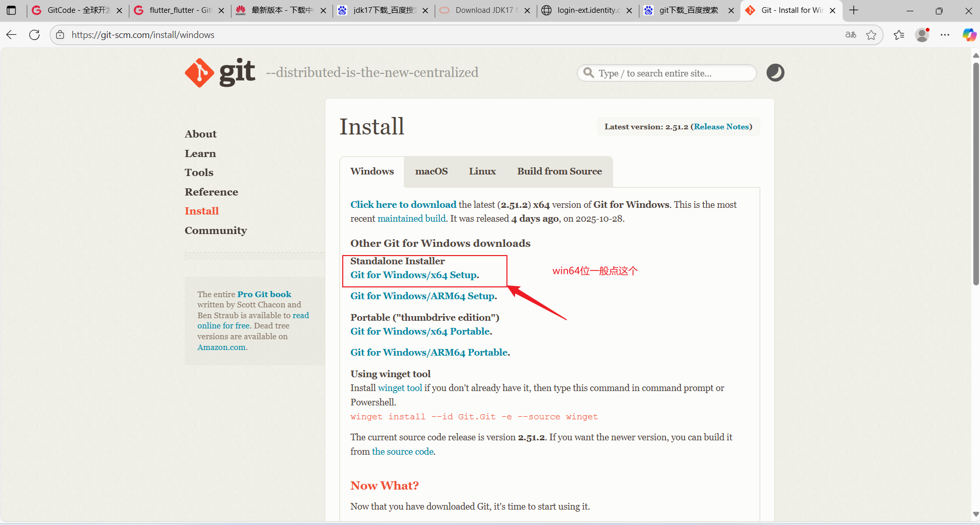Viewport: 980px width, 525px height.
Task: Add page to favorites star icon
Action: coord(871,35)
